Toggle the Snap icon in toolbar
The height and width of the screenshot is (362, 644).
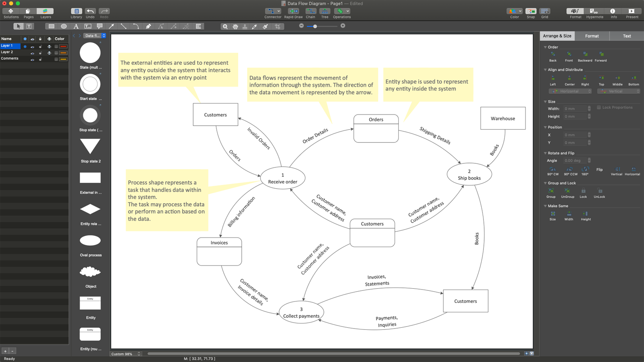pyautogui.click(x=531, y=12)
